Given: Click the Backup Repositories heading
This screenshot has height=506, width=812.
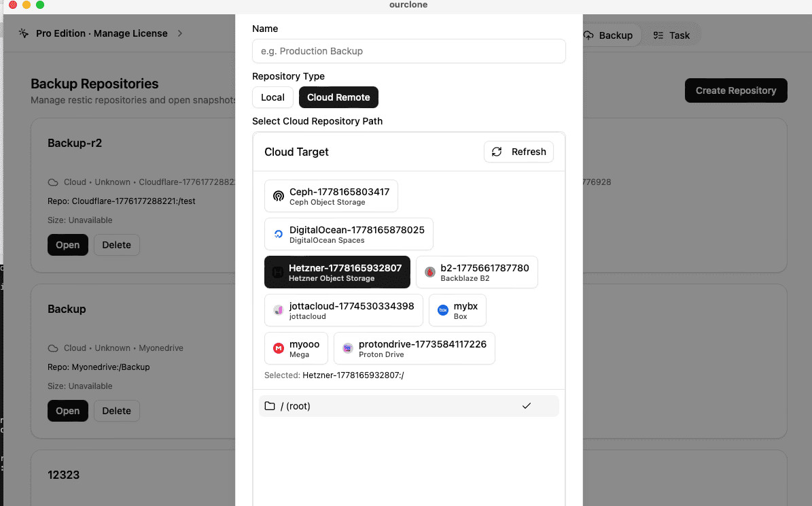Looking at the screenshot, I should [94, 84].
